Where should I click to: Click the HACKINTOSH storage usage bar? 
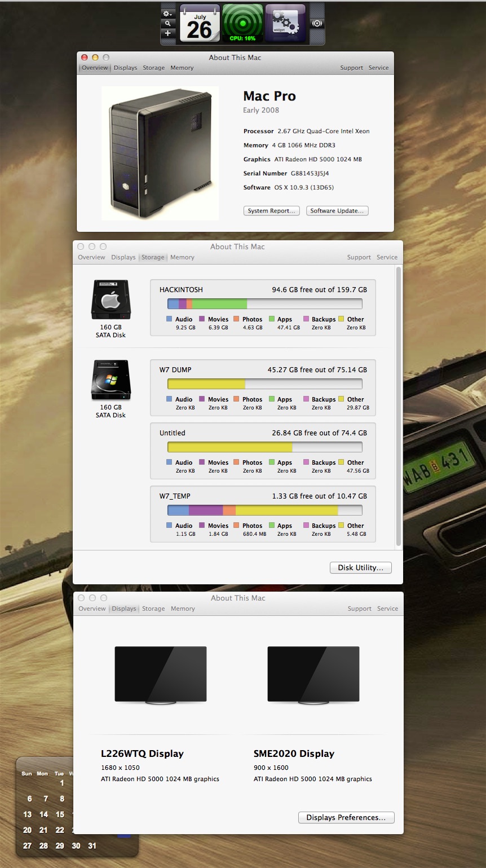coord(265,304)
